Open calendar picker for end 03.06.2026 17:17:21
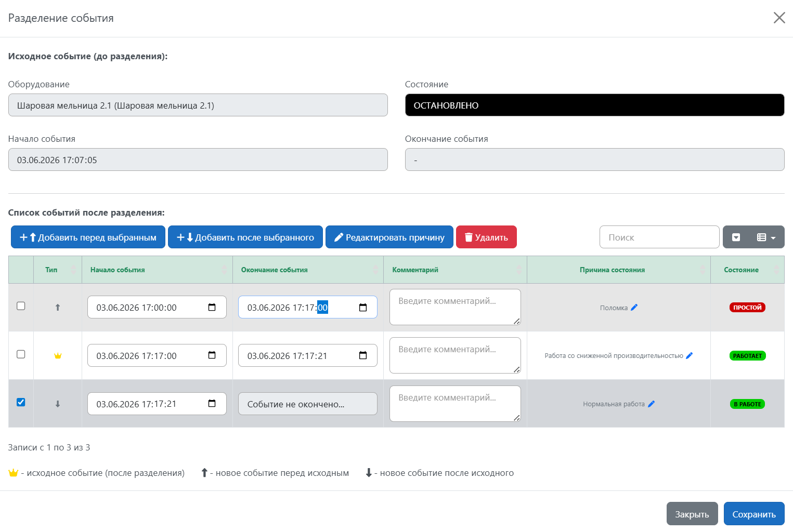This screenshot has width=793, height=532. (x=363, y=355)
